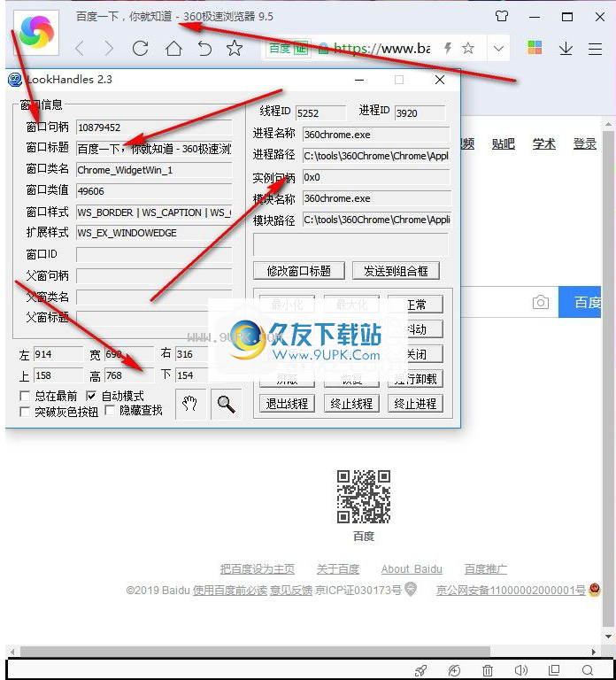Click the 把百度设为主页 link
This screenshot has width=616, height=680.
[257, 569]
